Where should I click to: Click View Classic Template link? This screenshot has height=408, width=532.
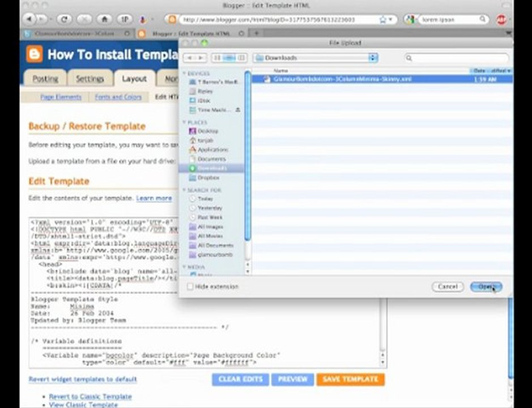(x=83, y=405)
